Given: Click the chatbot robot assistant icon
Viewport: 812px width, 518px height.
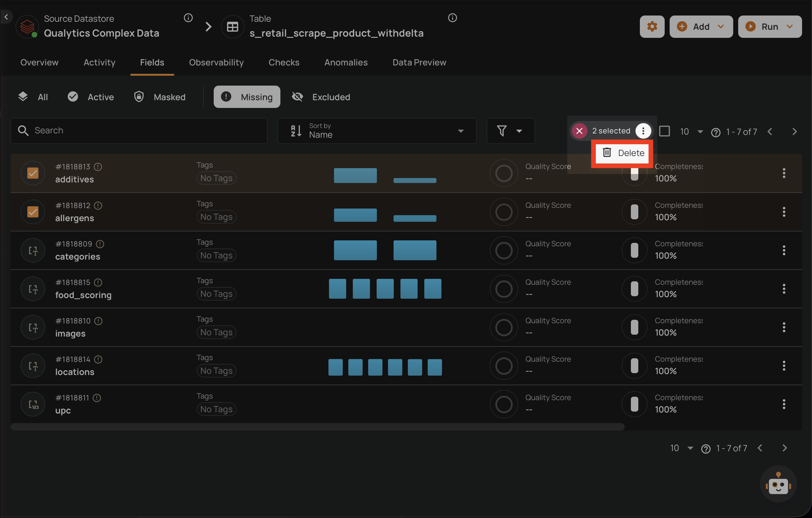Looking at the screenshot, I should click(x=778, y=484).
